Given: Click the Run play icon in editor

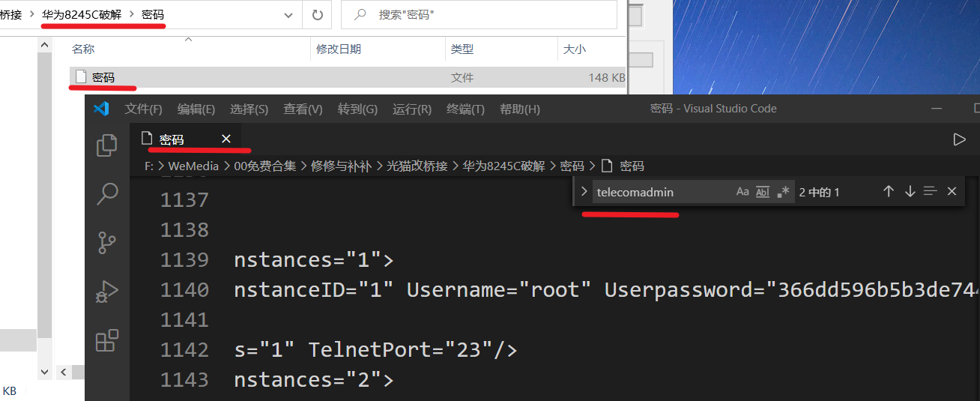Looking at the screenshot, I should (x=958, y=139).
